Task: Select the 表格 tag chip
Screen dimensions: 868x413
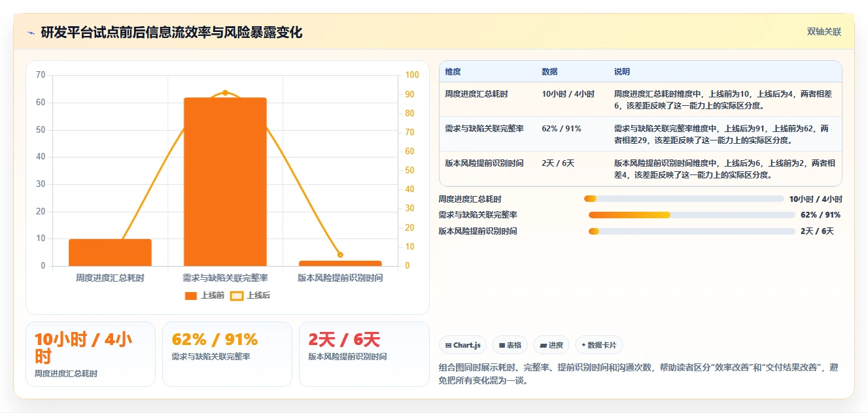Action: pos(510,345)
